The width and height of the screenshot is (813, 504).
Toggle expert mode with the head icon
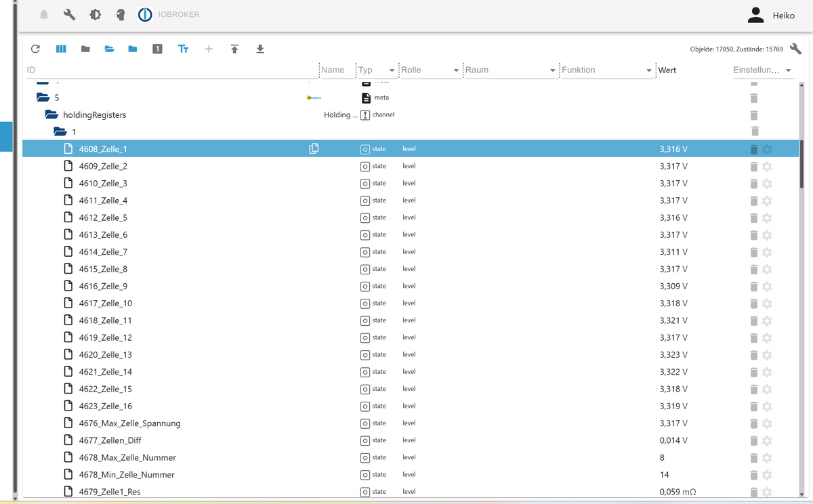pyautogui.click(x=121, y=14)
